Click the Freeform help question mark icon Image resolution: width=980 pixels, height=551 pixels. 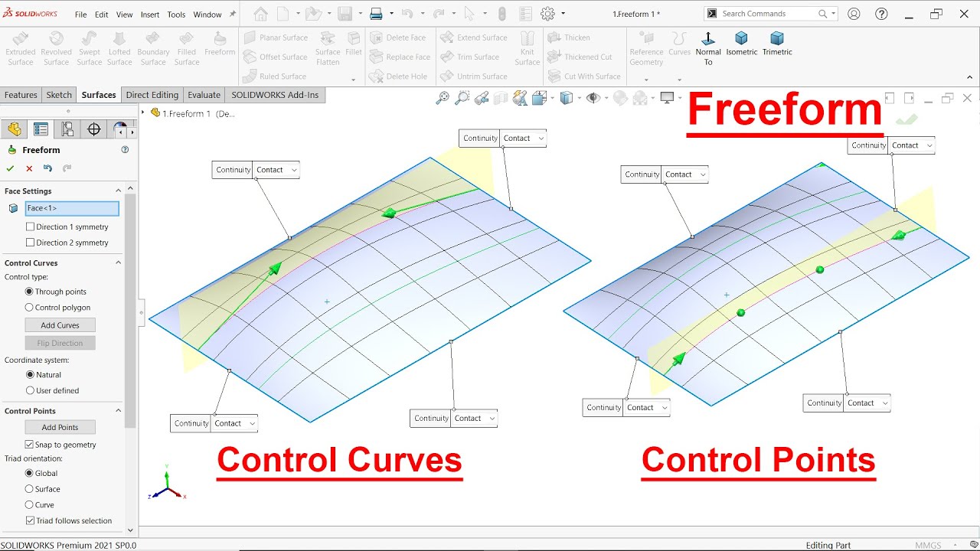pos(125,150)
